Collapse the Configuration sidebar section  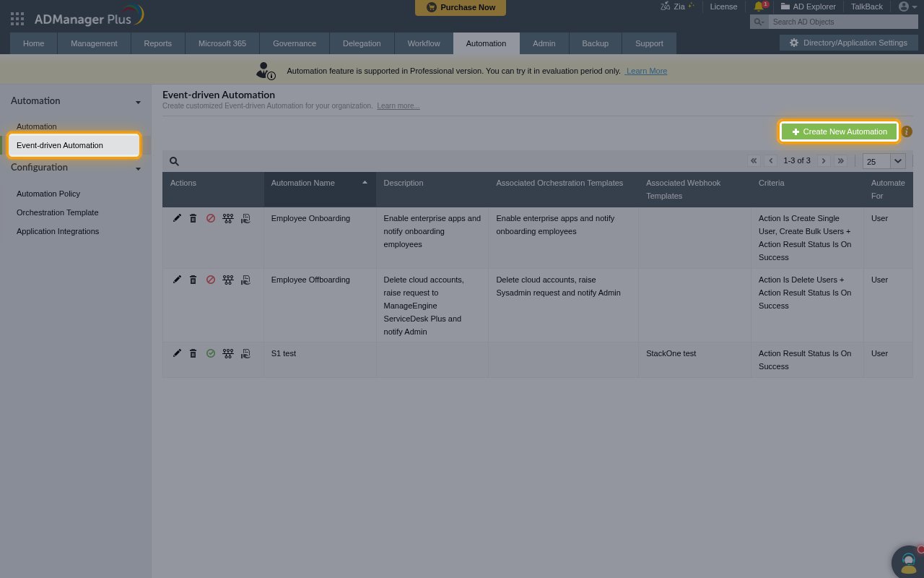pyautogui.click(x=138, y=168)
